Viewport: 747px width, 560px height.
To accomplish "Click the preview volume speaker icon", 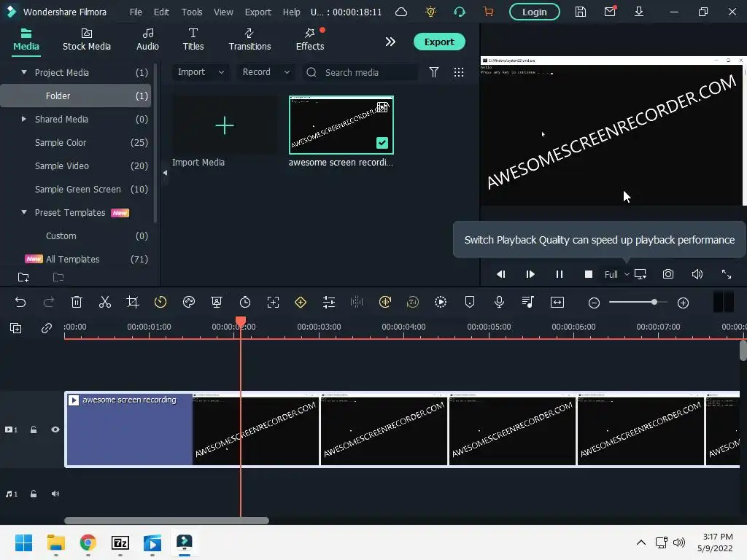I will pyautogui.click(x=697, y=274).
